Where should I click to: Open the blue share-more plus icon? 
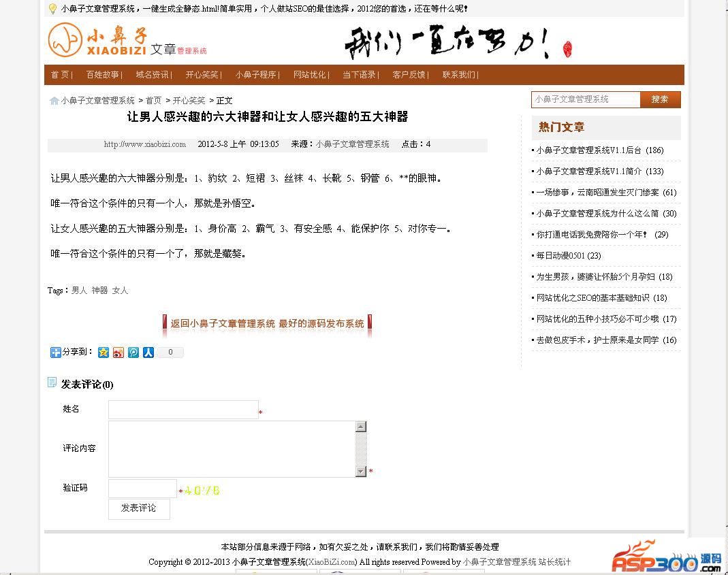click(x=55, y=352)
